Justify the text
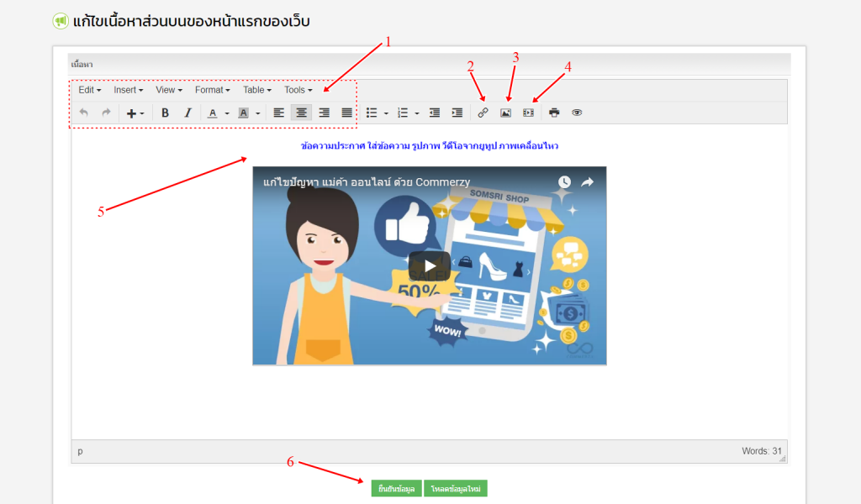The height and width of the screenshot is (504, 861). [347, 113]
